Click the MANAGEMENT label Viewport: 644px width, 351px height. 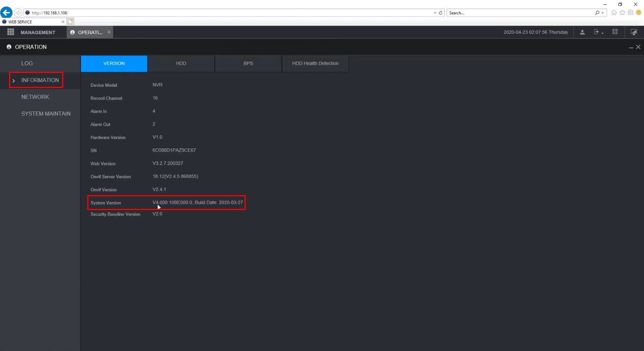tap(38, 33)
